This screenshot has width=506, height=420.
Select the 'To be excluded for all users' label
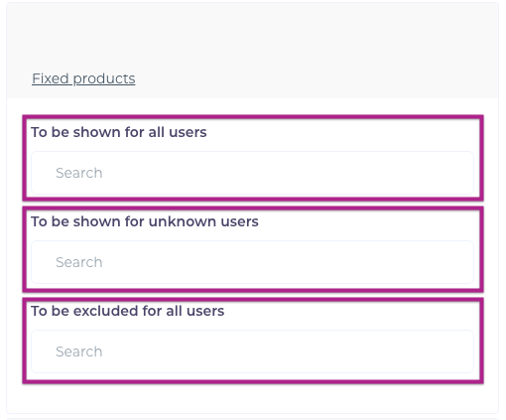coord(128,311)
